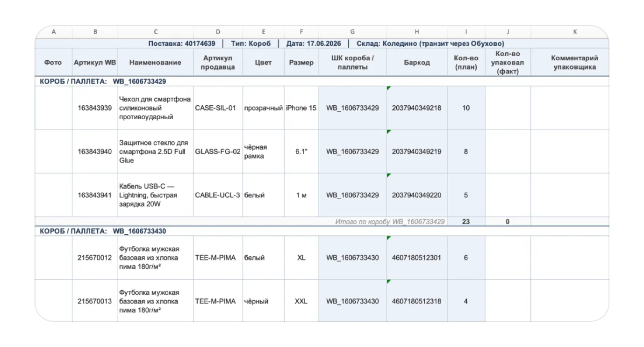Select WB article cell 163843940

tap(95, 152)
